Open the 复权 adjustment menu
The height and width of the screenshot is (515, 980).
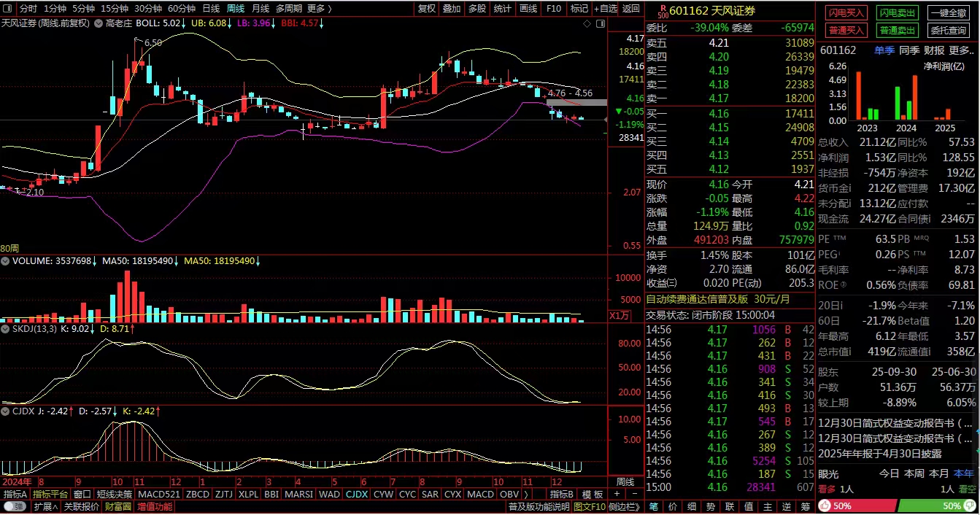click(x=427, y=9)
